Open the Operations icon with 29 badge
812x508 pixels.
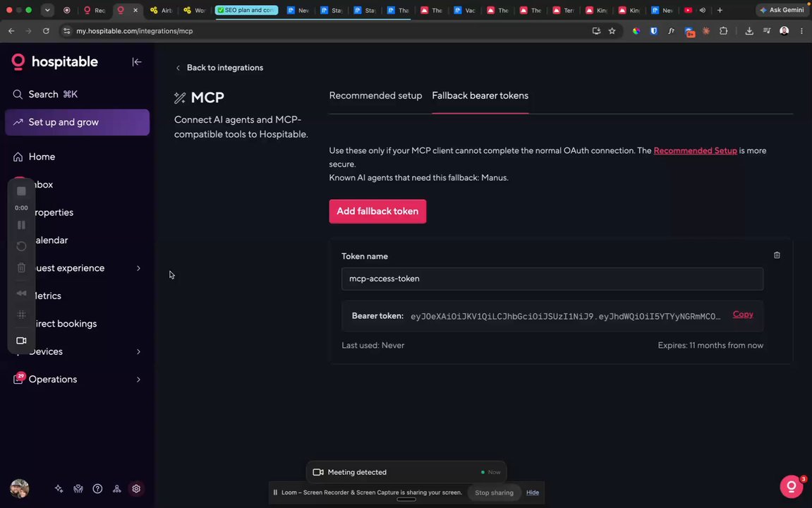coord(18,379)
